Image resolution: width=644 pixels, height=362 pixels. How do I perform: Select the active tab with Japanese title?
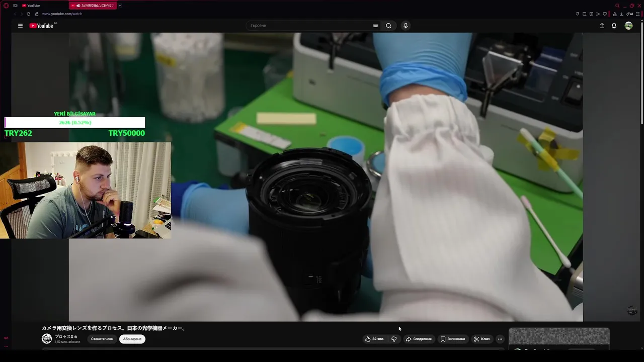point(93,6)
